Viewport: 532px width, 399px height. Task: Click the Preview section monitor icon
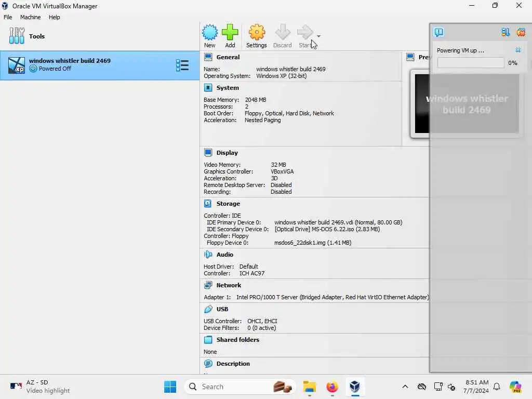click(410, 57)
